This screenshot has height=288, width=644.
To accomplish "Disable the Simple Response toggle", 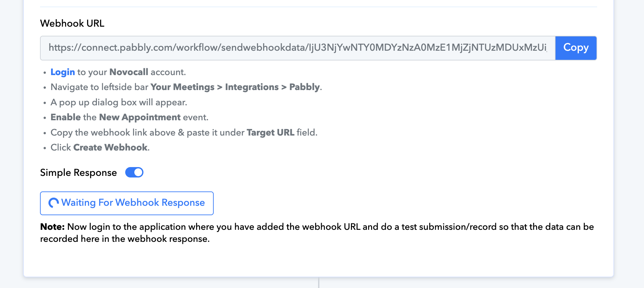I will pos(134,172).
